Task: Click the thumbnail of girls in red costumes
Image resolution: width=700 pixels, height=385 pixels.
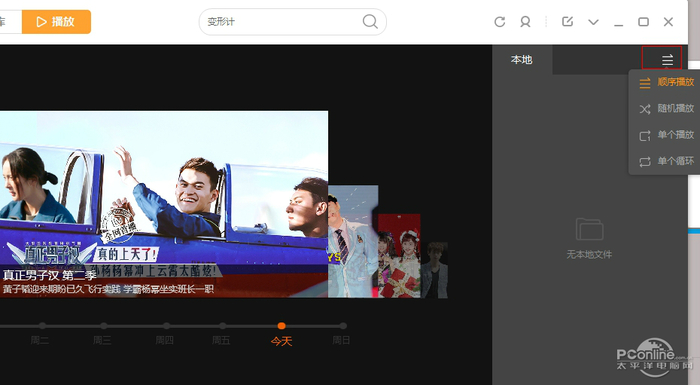Action: coord(399,256)
